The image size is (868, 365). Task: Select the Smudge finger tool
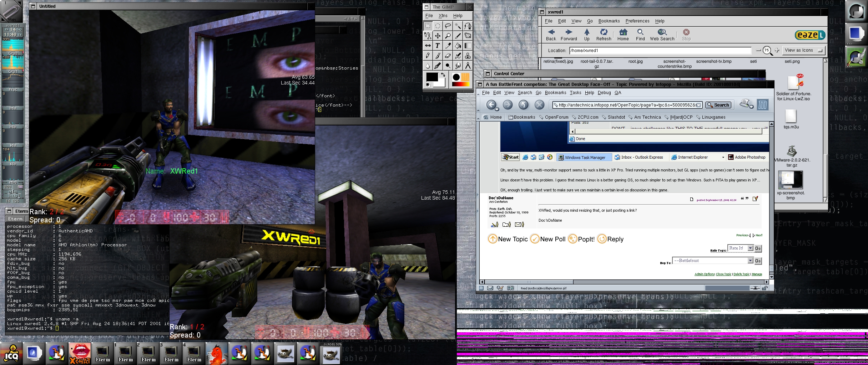[x=458, y=66]
